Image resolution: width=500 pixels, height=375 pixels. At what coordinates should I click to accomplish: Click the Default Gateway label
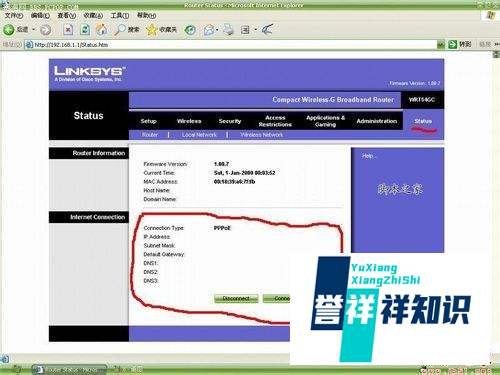[164, 254]
